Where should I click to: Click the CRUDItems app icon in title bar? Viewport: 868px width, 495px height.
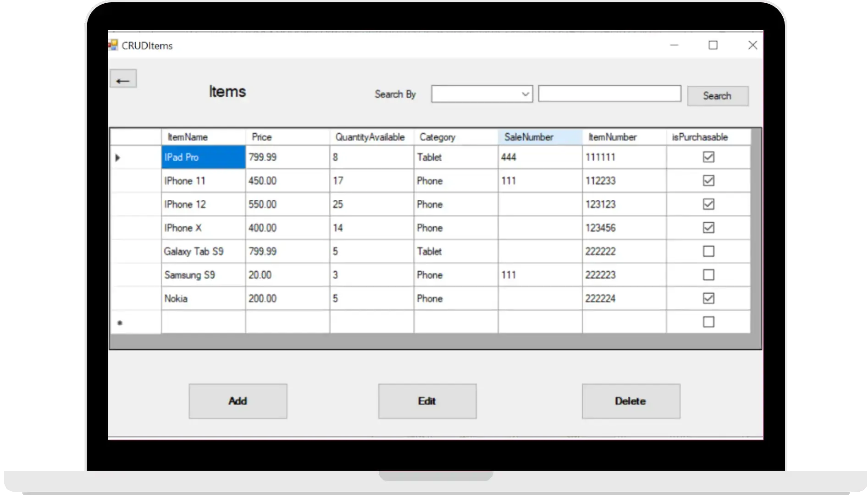click(113, 45)
